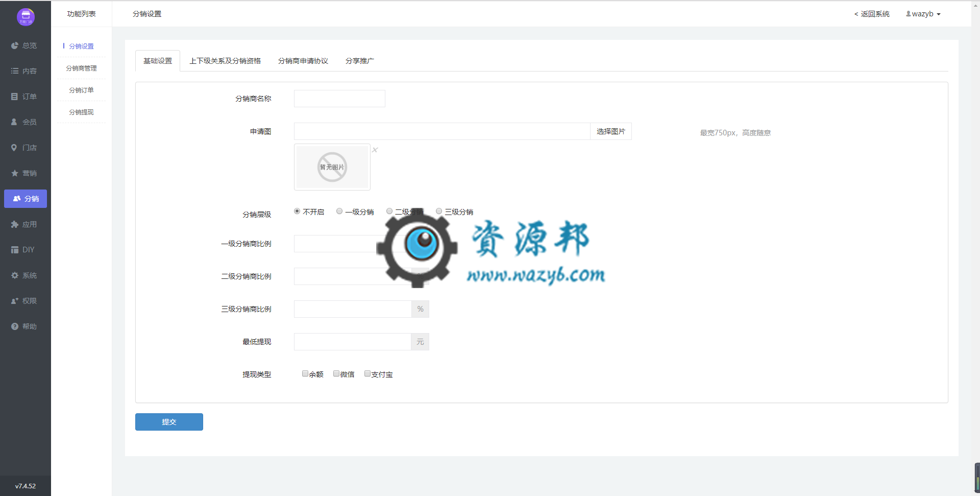Click the 提交 submit button
This screenshot has height=496, width=980.
point(169,422)
